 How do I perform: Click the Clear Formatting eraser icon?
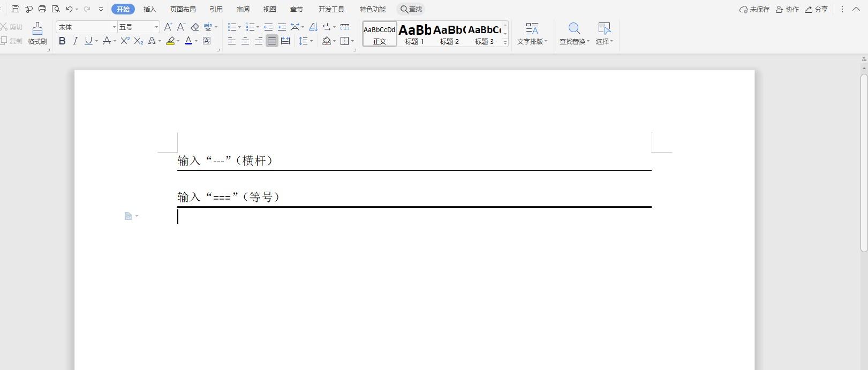coord(195,27)
